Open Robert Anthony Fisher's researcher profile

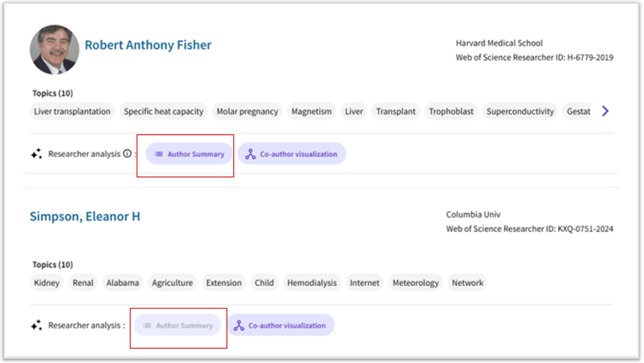click(x=148, y=45)
